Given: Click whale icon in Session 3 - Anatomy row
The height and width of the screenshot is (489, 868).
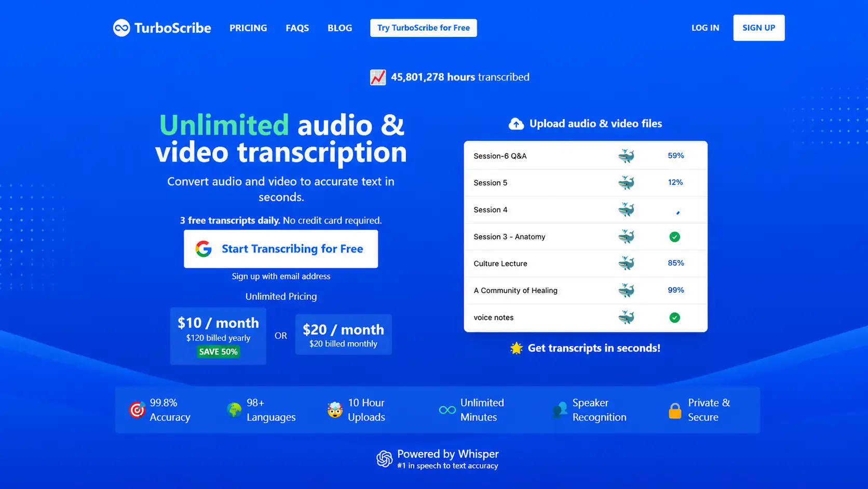Looking at the screenshot, I should [626, 236].
